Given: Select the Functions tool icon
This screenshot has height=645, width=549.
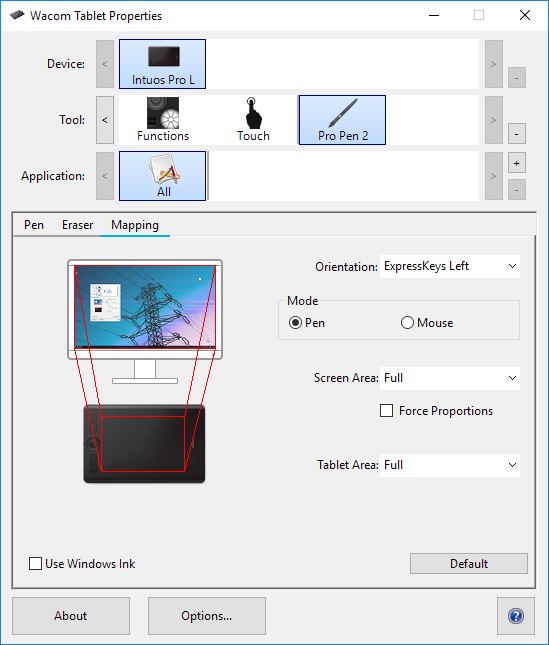Looking at the screenshot, I should click(x=163, y=120).
